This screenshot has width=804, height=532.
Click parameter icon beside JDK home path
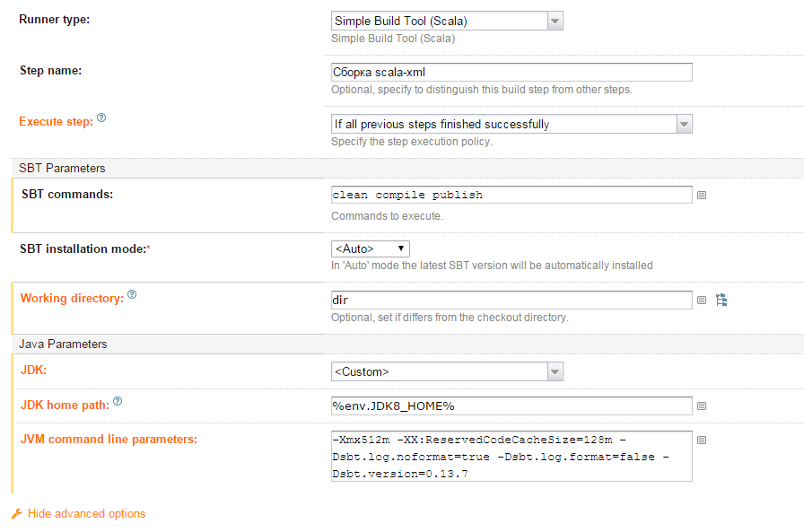pyautogui.click(x=702, y=406)
